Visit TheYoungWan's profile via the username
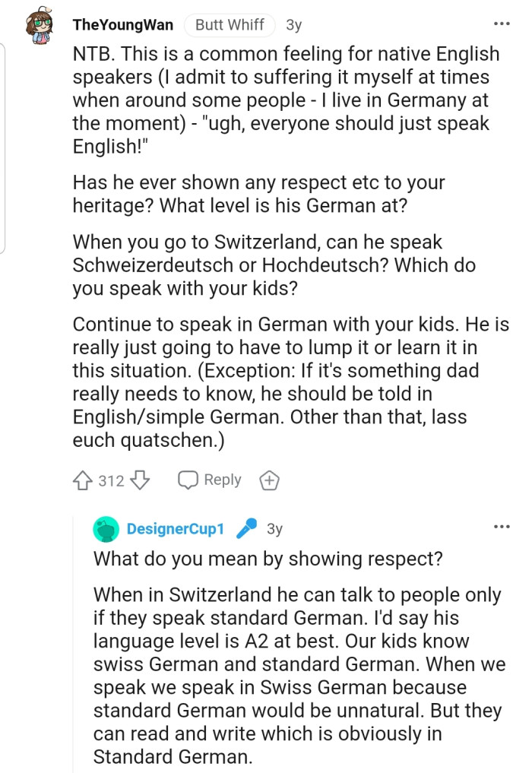The image size is (532, 773). point(122,25)
